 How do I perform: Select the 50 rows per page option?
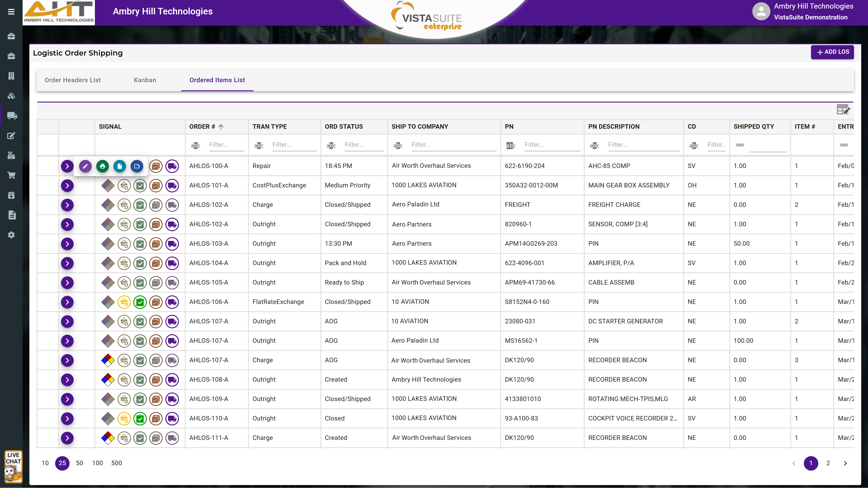[x=80, y=463]
